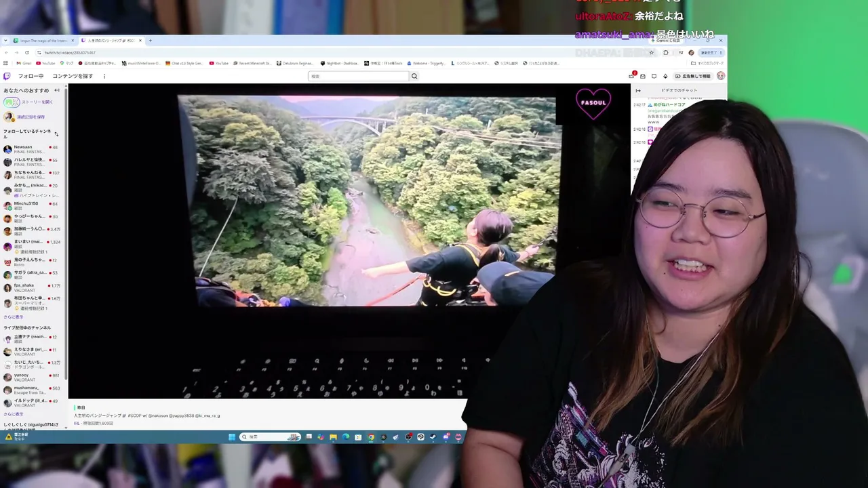This screenshot has width=868, height=488.
Task: Open the Nightbot Dashboard bookmark
Action: pyautogui.click(x=342, y=63)
